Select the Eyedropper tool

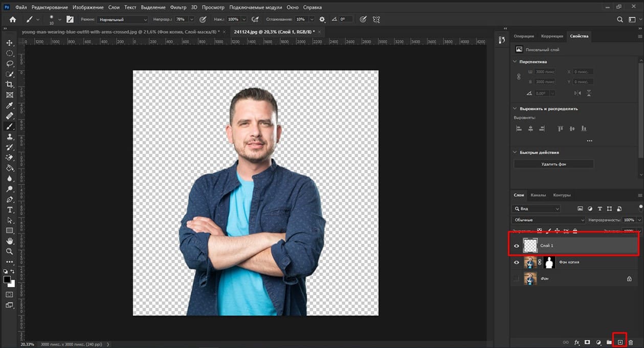[x=10, y=105]
